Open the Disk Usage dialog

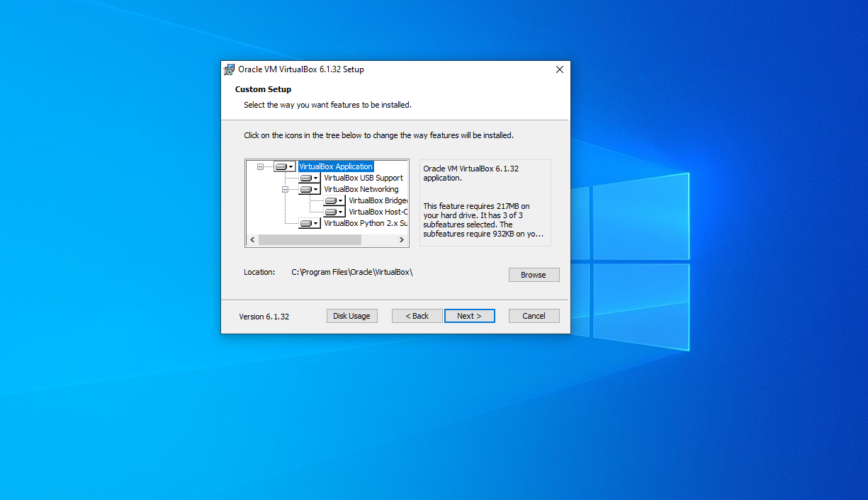tap(352, 316)
